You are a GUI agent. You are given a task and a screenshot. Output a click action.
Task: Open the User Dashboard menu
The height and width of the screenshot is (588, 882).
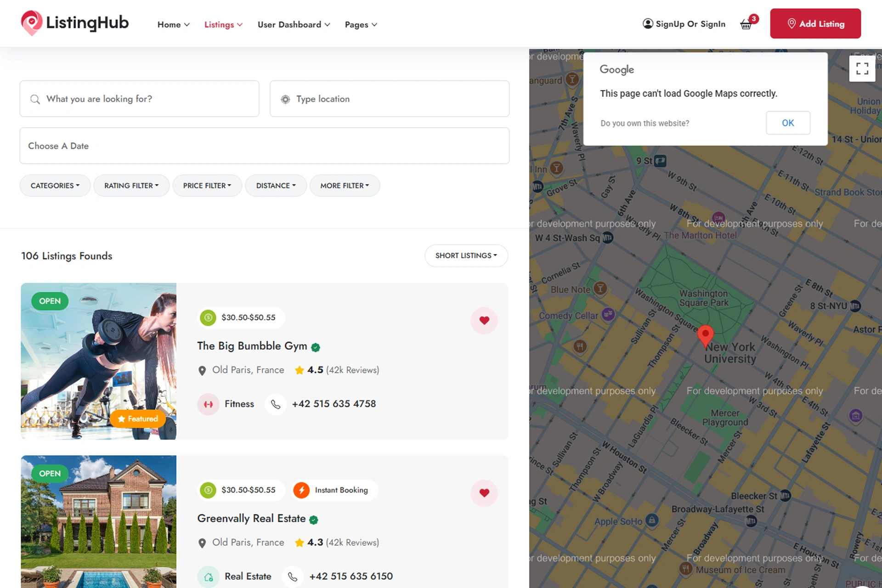point(294,24)
